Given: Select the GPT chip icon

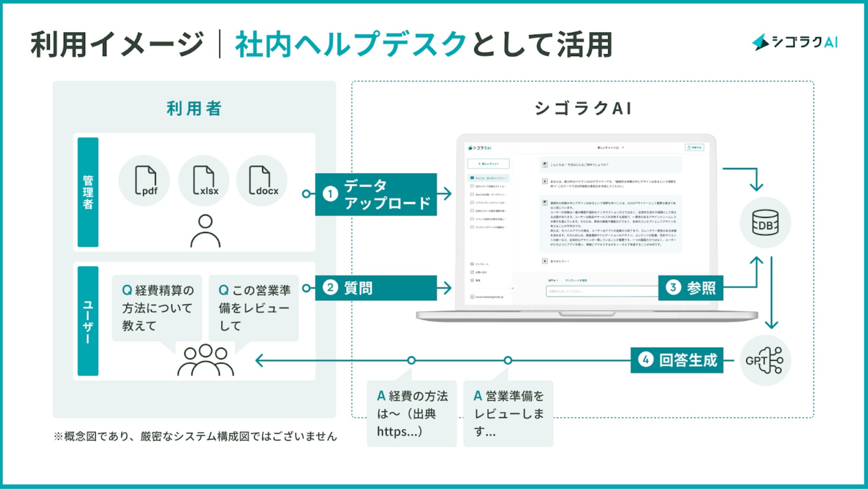Looking at the screenshot, I should [x=765, y=360].
